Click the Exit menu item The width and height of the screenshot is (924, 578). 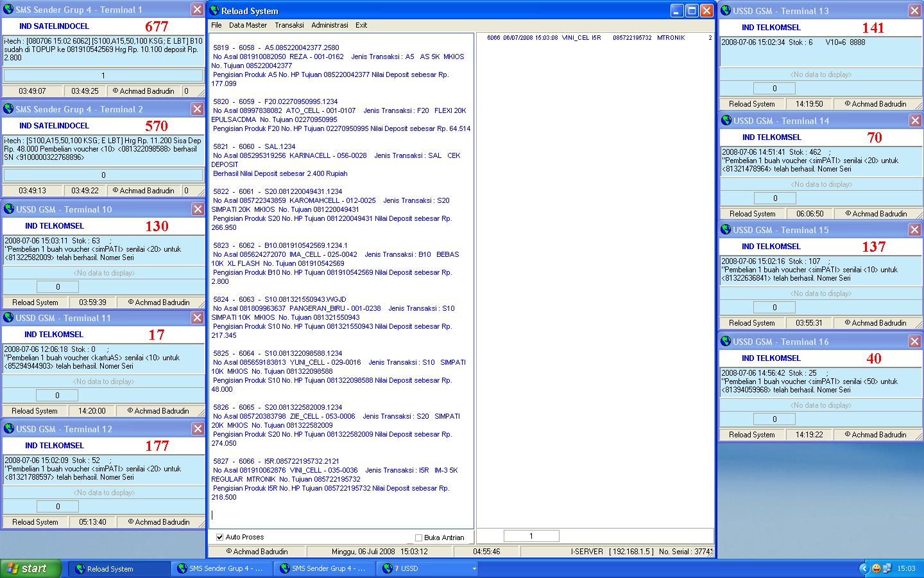[361, 25]
